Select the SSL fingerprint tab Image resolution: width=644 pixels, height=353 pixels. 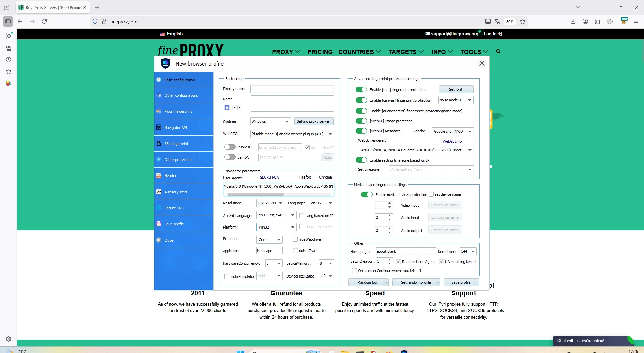[x=184, y=144]
